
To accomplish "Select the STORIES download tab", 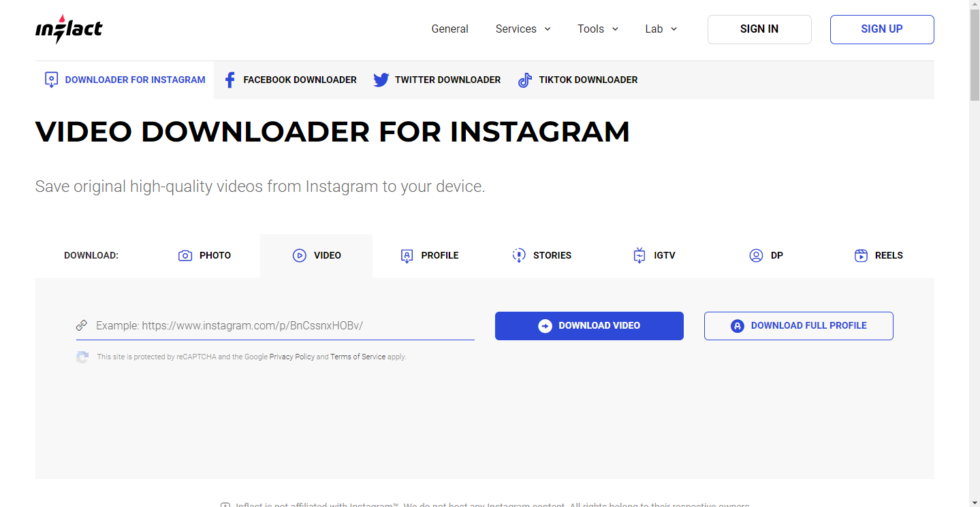I will 541,255.
